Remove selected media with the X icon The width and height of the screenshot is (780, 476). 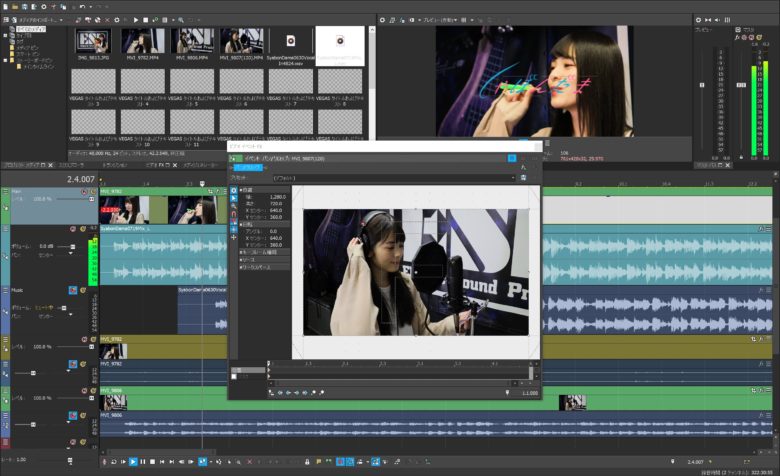pyautogui.click(x=107, y=20)
